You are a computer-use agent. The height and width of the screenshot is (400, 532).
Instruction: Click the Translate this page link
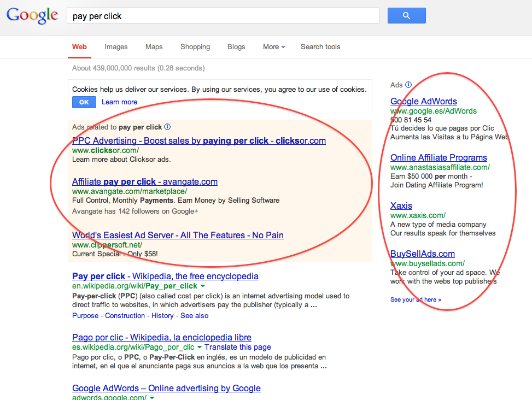(238, 347)
